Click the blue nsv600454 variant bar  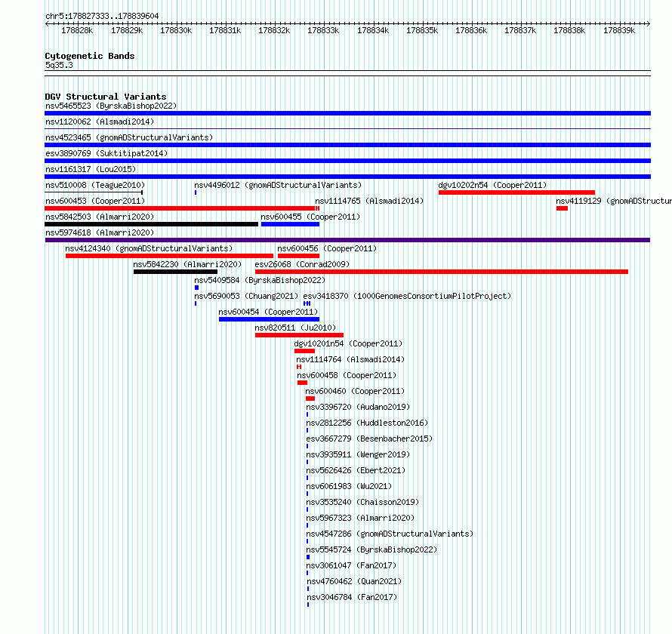(269, 319)
